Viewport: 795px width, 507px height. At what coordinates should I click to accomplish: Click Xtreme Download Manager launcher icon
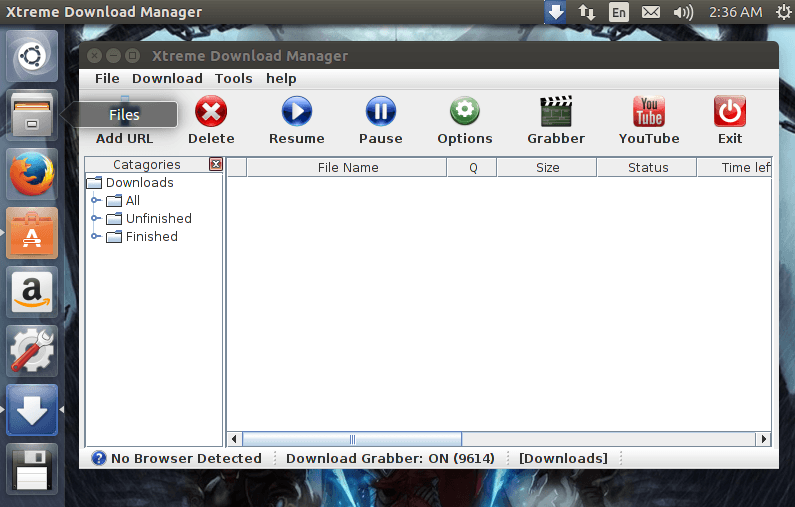(32, 410)
